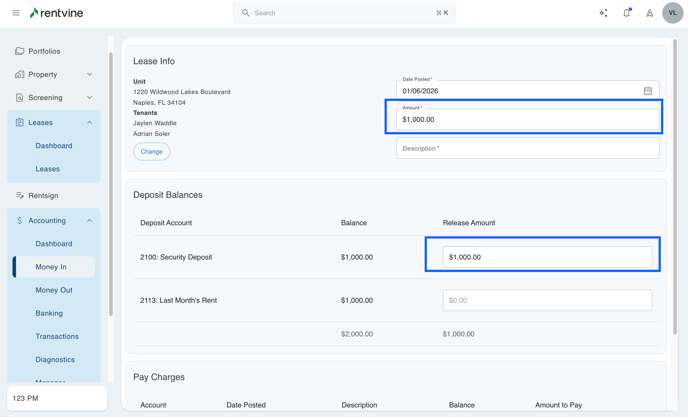Go to Rentsign in sidebar
688x417 pixels.
point(43,196)
